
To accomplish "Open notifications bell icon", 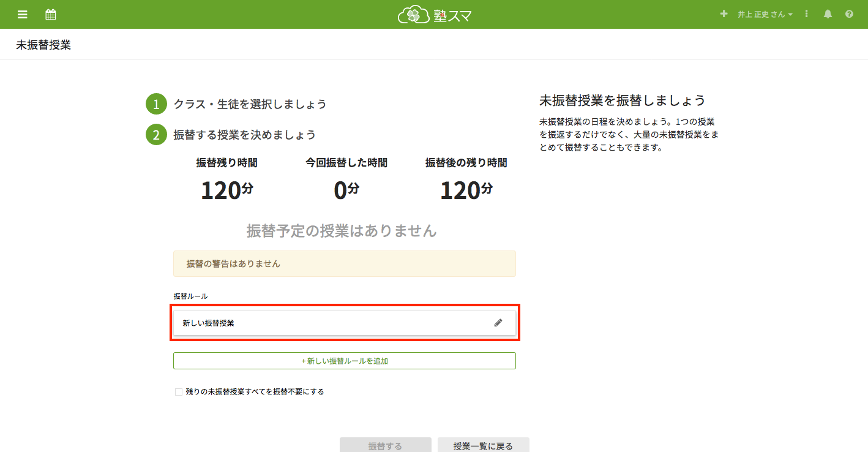I will [x=828, y=14].
